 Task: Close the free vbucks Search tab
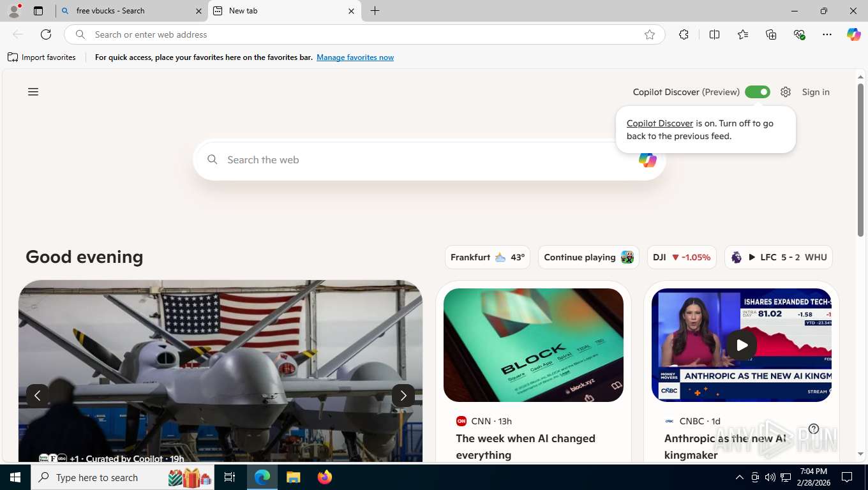pyautogui.click(x=198, y=11)
